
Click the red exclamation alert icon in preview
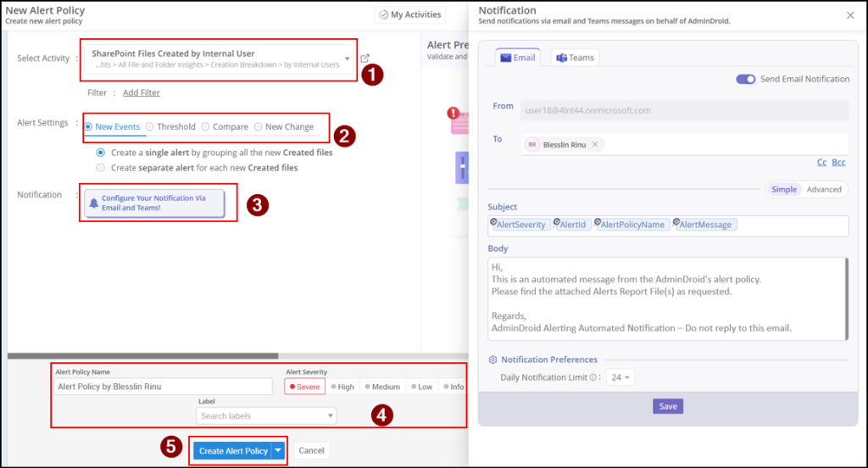click(x=453, y=113)
